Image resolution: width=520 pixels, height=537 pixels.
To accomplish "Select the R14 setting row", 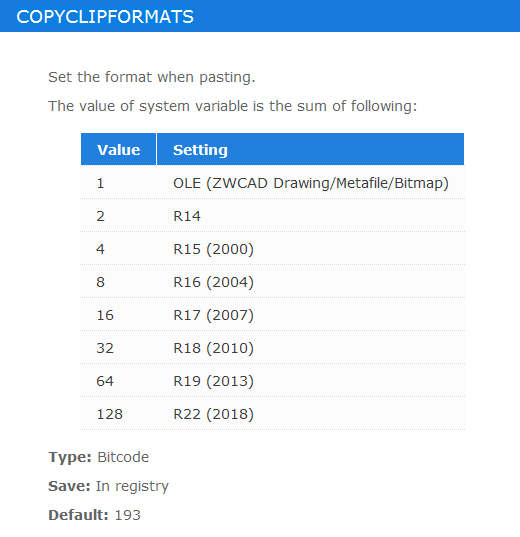I will pyautogui.click(x=272, y=215).
